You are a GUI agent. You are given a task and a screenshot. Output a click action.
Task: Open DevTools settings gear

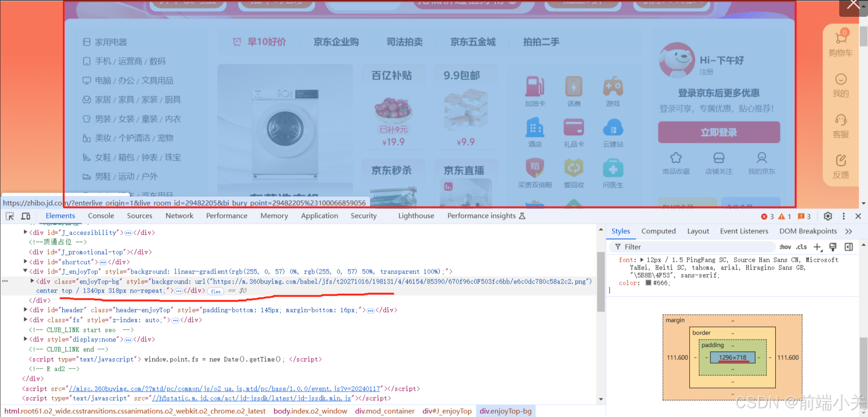pyautogui.click(x=828, y=216)
